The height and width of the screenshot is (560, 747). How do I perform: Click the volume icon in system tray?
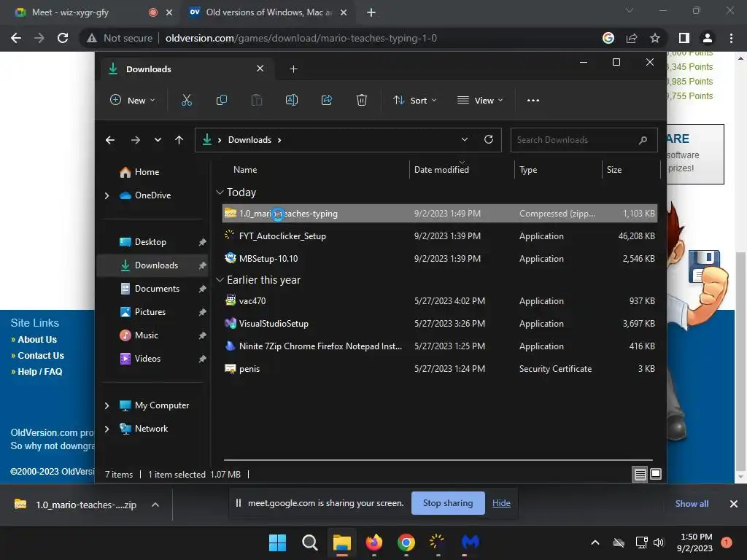click(659, 542)
